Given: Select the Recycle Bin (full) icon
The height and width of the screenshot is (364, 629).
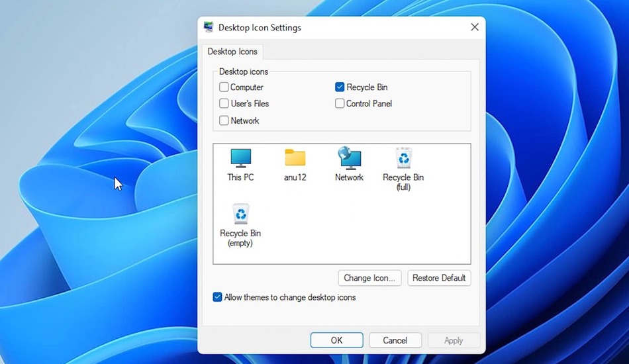Looking at the screenshot, I should (403, 159).
